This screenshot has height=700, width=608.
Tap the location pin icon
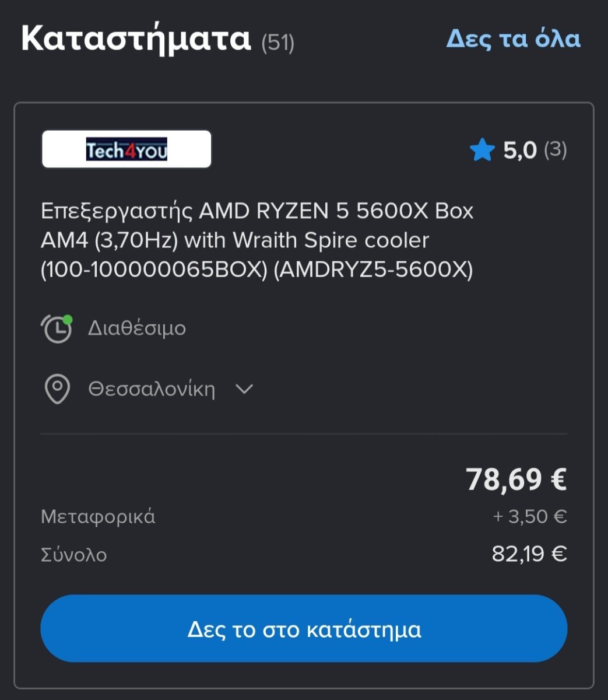57,389
